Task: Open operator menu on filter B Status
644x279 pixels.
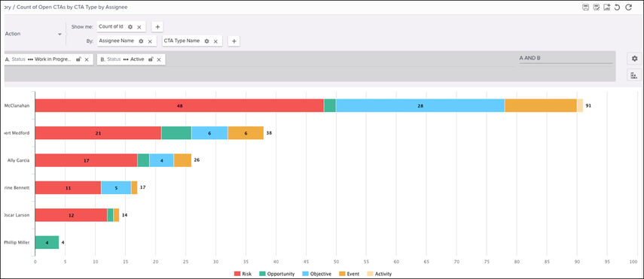Action: 126,59
